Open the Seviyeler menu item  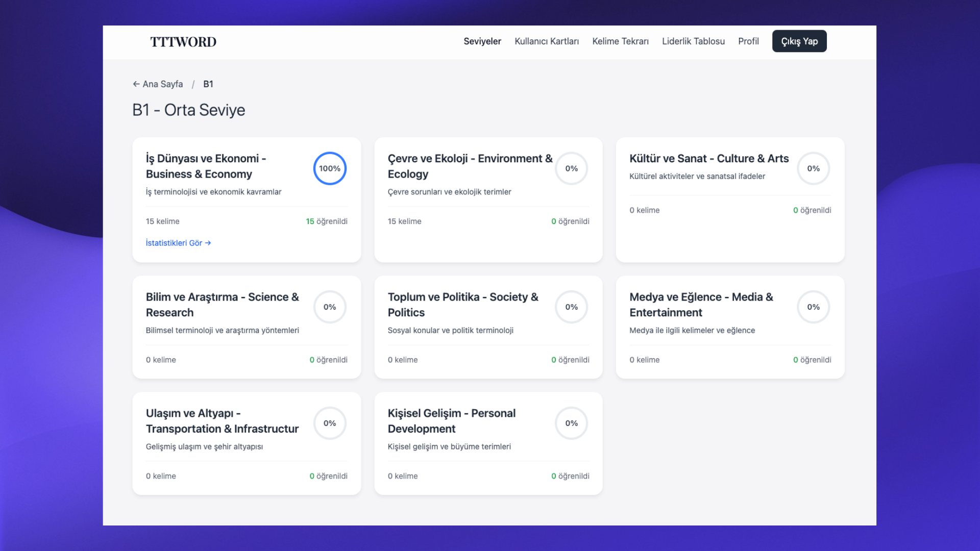click(x=482, y=41)
